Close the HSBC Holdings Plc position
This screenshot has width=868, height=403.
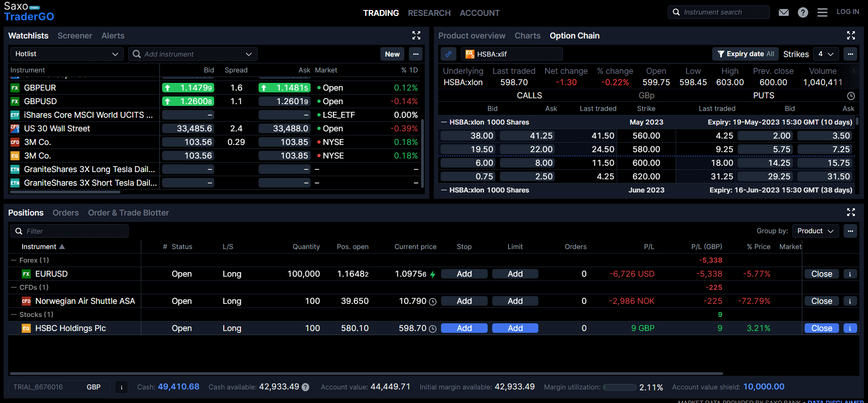click(821, 328)
